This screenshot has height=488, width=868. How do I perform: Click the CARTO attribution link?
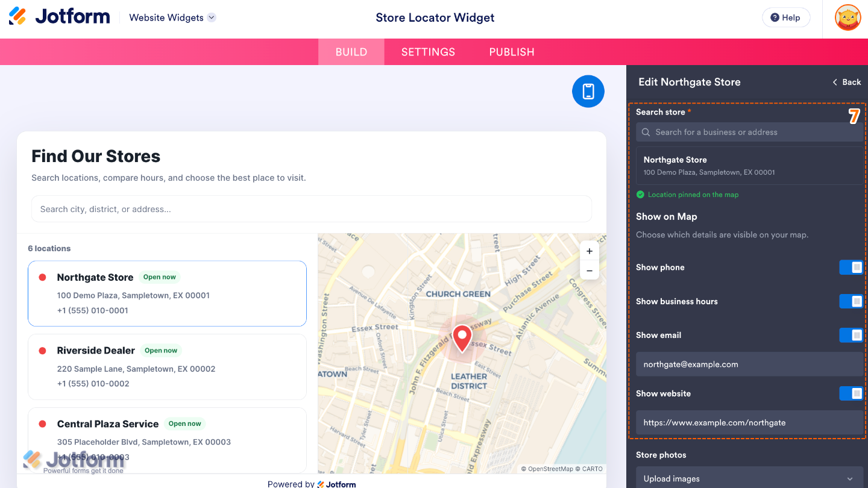tap(590, 469)
